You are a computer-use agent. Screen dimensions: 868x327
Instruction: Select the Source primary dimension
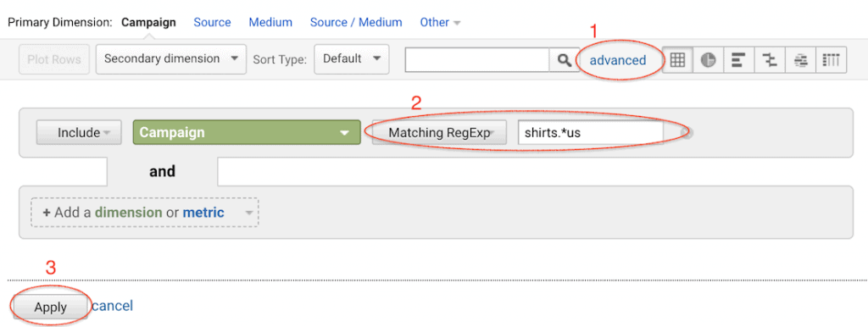coord(212,23)
